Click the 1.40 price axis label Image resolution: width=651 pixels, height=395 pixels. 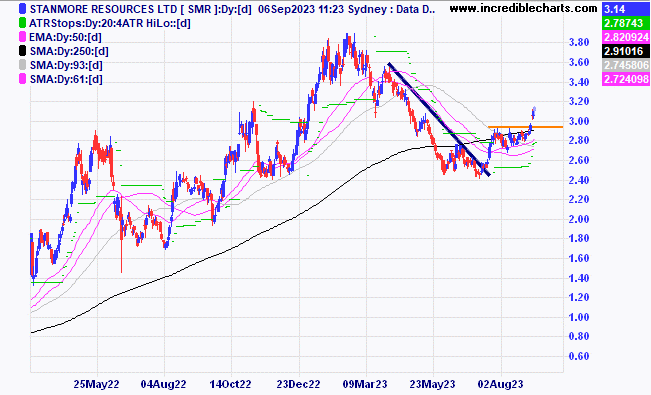coord(579,278)
